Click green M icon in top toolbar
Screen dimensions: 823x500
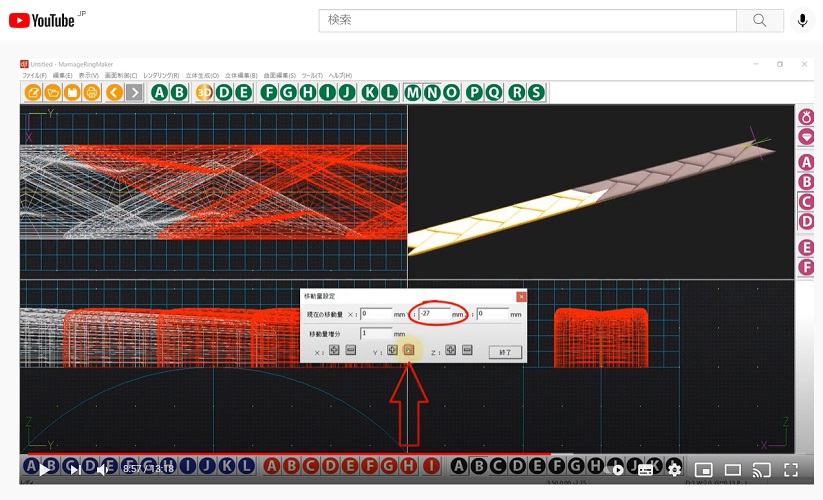413,93
